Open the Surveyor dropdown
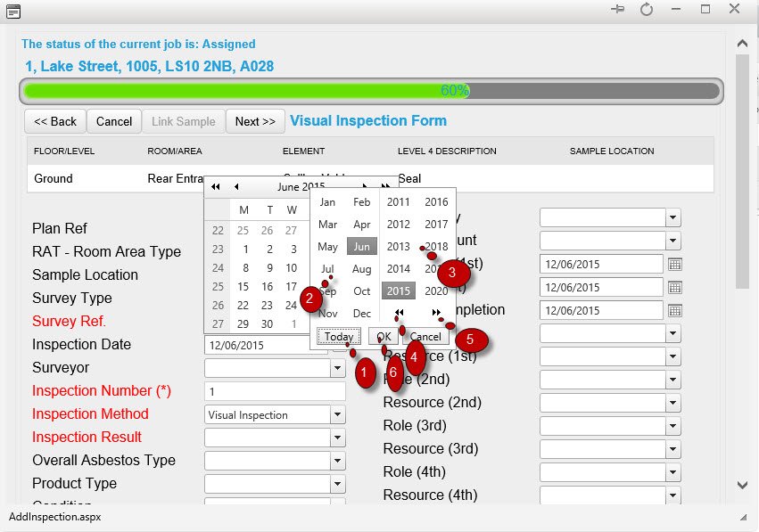The height and width of the screenshot is (532, 759). 338,368
